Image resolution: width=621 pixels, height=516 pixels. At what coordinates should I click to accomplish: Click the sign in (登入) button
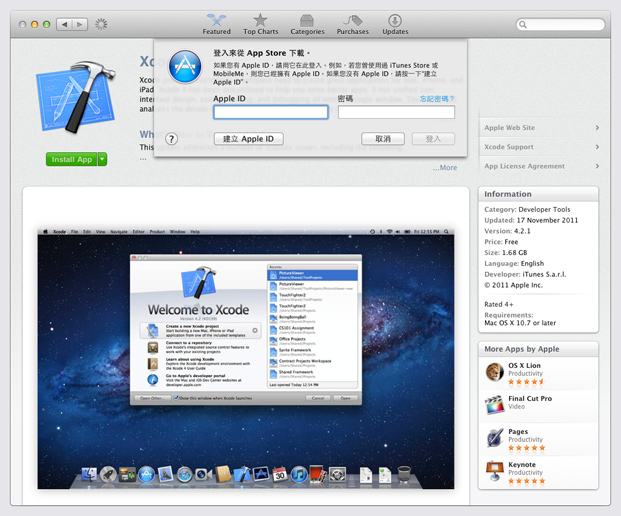pos(433,139)
